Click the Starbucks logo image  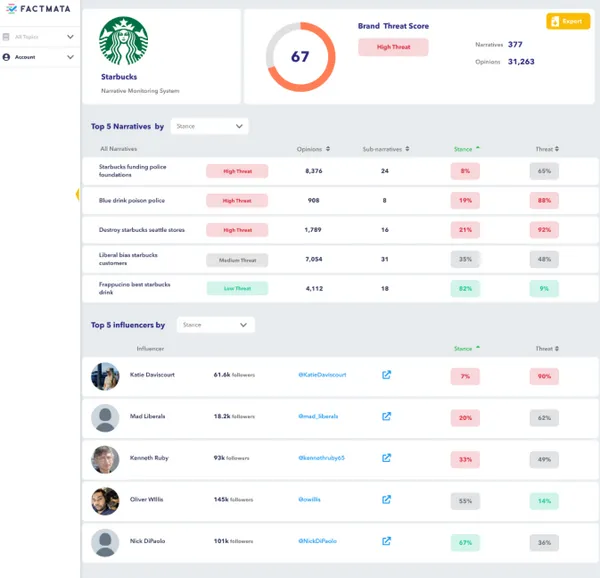click(x=123, y=41)
